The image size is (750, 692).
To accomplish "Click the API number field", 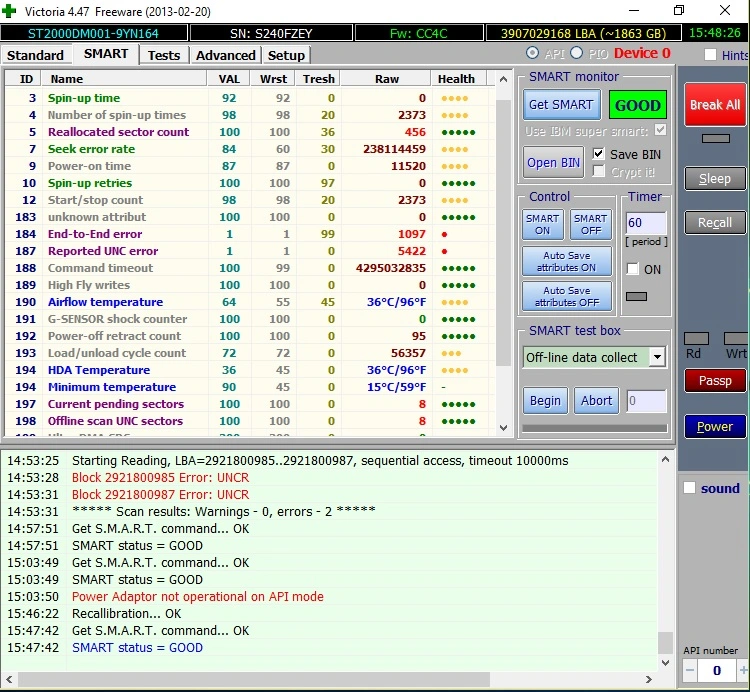I will click(x=716, y=670).
